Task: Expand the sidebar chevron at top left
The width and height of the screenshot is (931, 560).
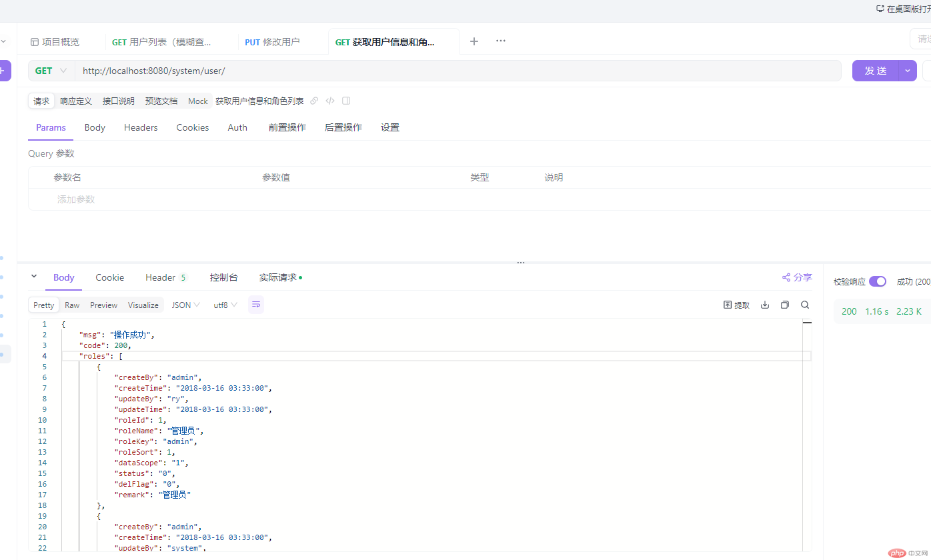Action: tap(3, 41)
